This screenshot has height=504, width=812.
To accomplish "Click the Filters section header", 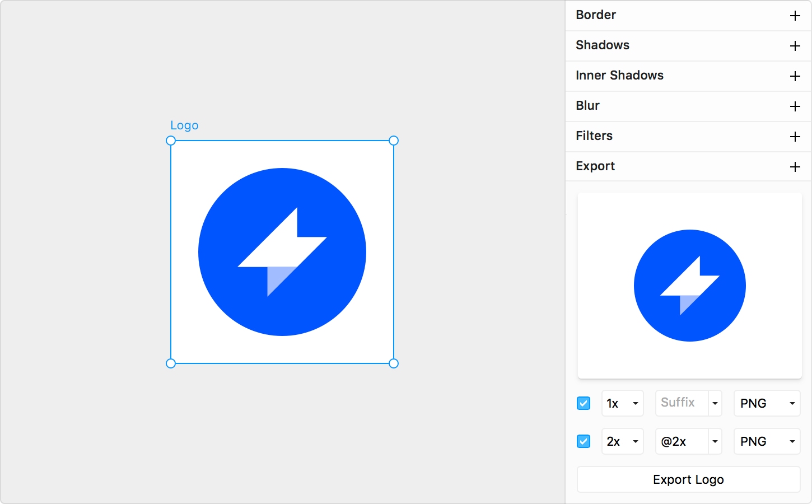I will click(x=689, y=136).
